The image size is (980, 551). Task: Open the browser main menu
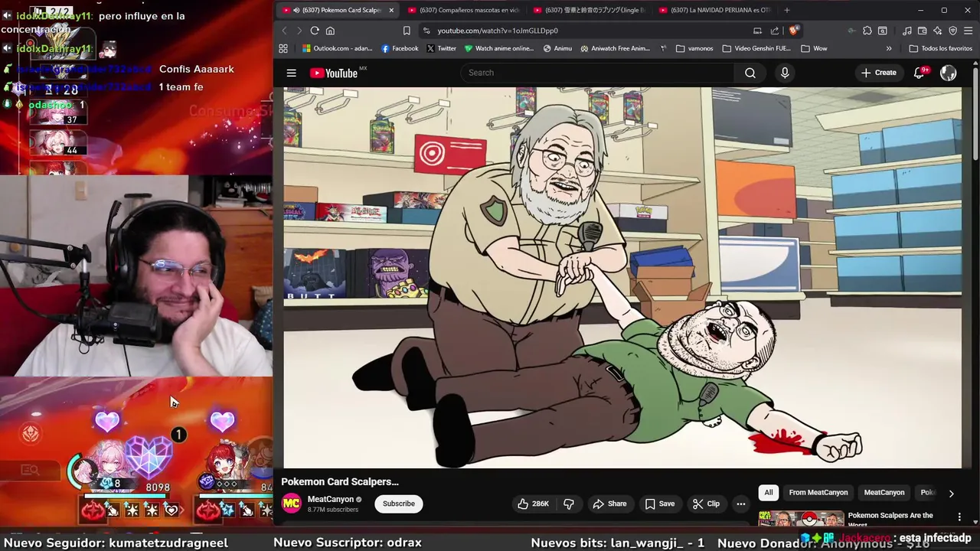(969, 31)
